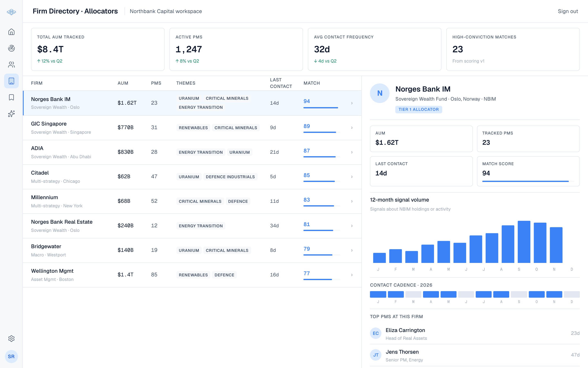The width and height of the screenshot is (588, 368).
Task: Expand the Wellington Mgmt row chevron
Action: (x=352, y=275)
